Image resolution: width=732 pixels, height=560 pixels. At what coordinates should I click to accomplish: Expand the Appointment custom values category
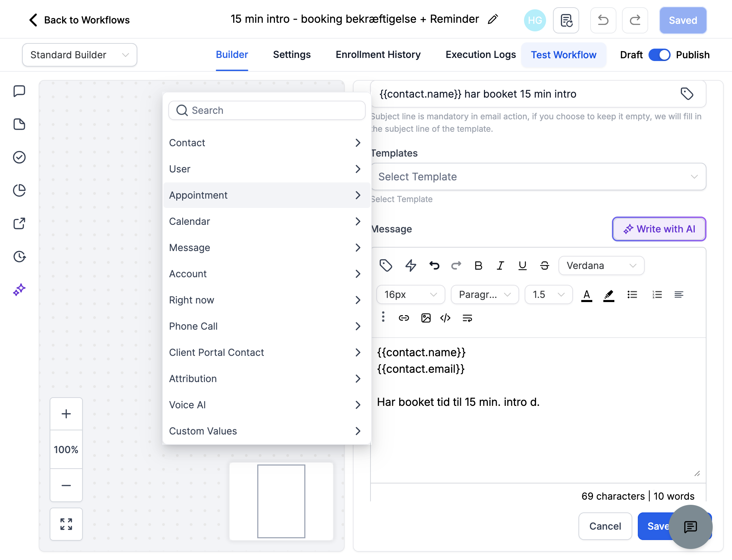267,195
